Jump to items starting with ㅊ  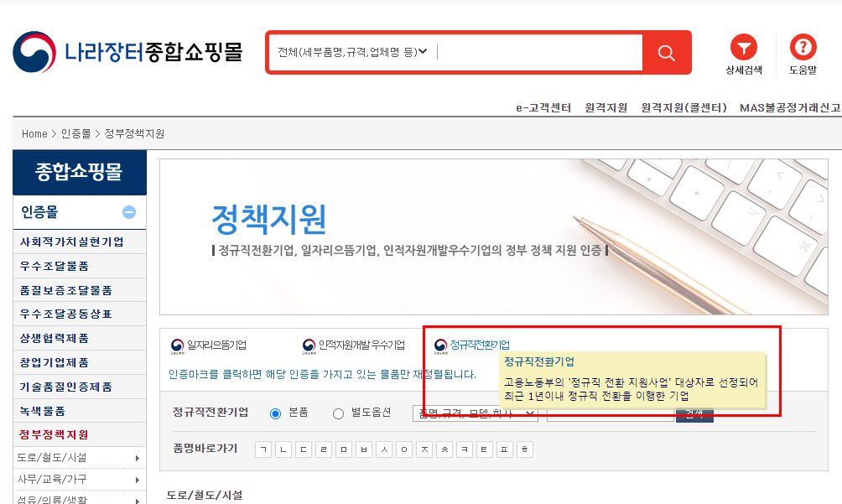(x=444, y=449)
